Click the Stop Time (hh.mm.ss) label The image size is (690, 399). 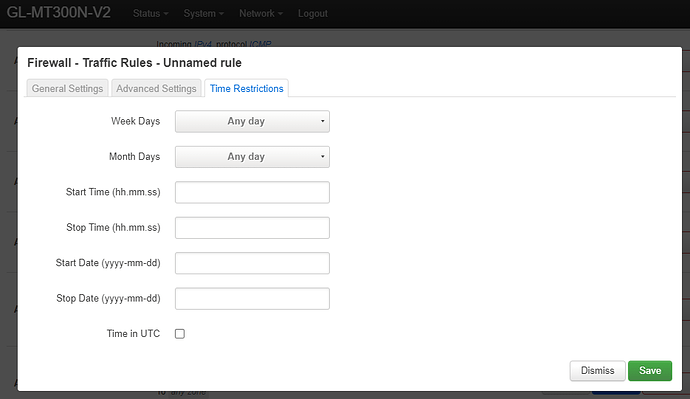click(x=113, y=228)
